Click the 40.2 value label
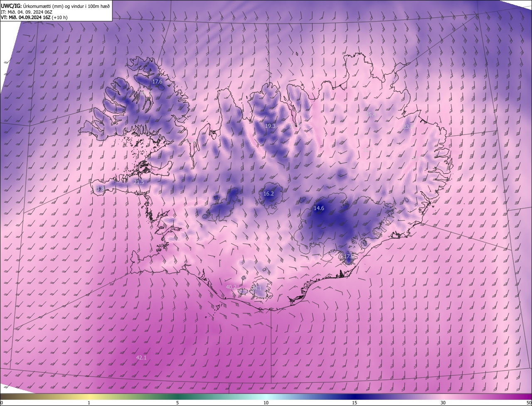Image resolution: width=532 pixels, height=406 pixels. click(x=231, y=287)
